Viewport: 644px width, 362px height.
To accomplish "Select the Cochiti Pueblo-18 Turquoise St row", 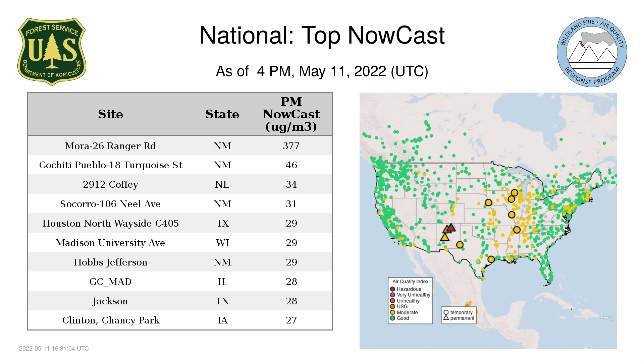I will pos(110,165).
